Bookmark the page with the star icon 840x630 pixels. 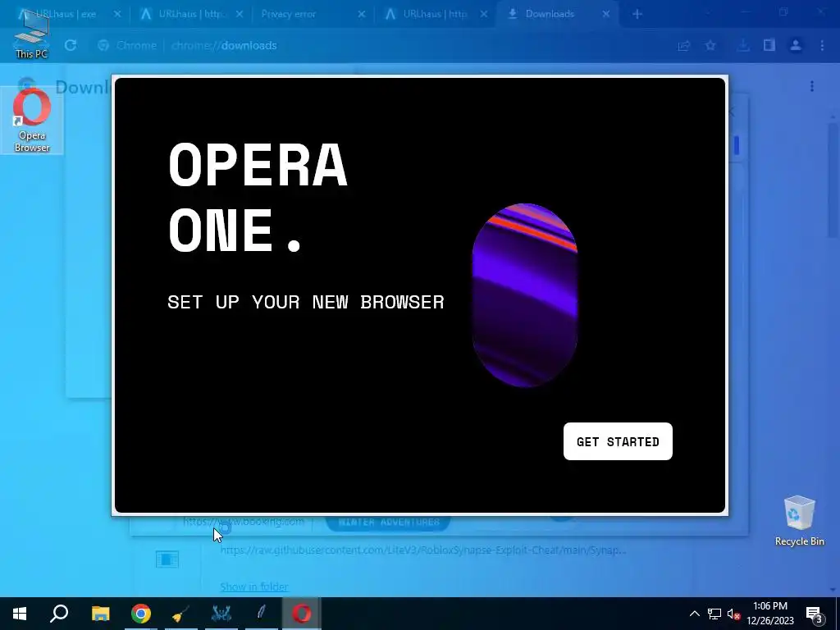click(x=710, y=46)
